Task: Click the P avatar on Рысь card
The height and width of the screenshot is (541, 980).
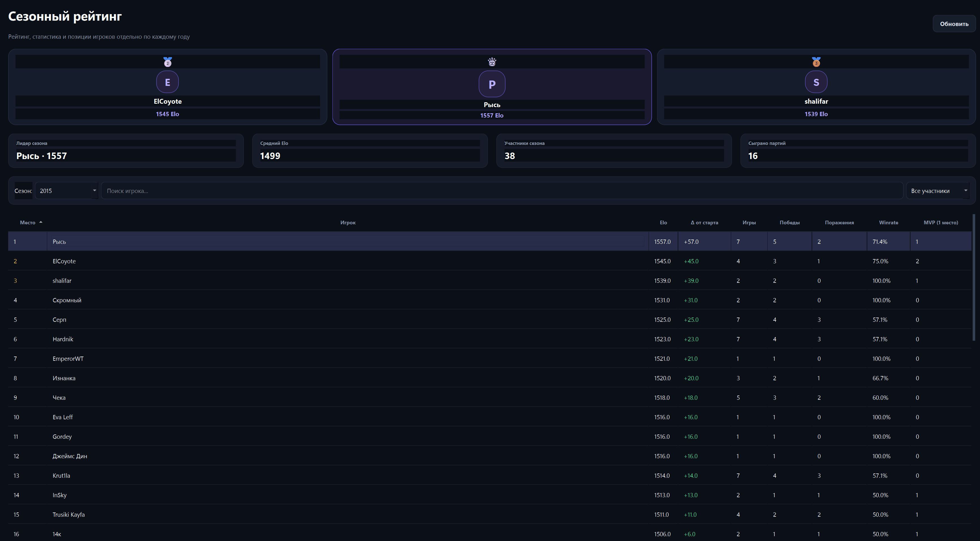Action: coord(492,84)
